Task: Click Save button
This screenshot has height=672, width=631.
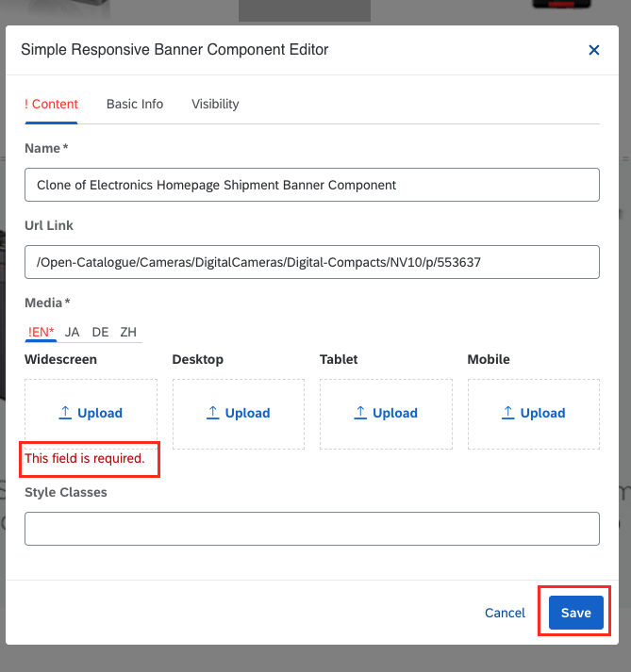Action: [575, 613]
